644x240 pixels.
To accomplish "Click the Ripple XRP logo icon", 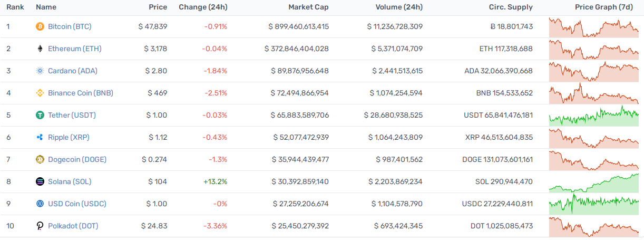I will tap(40, 137).
